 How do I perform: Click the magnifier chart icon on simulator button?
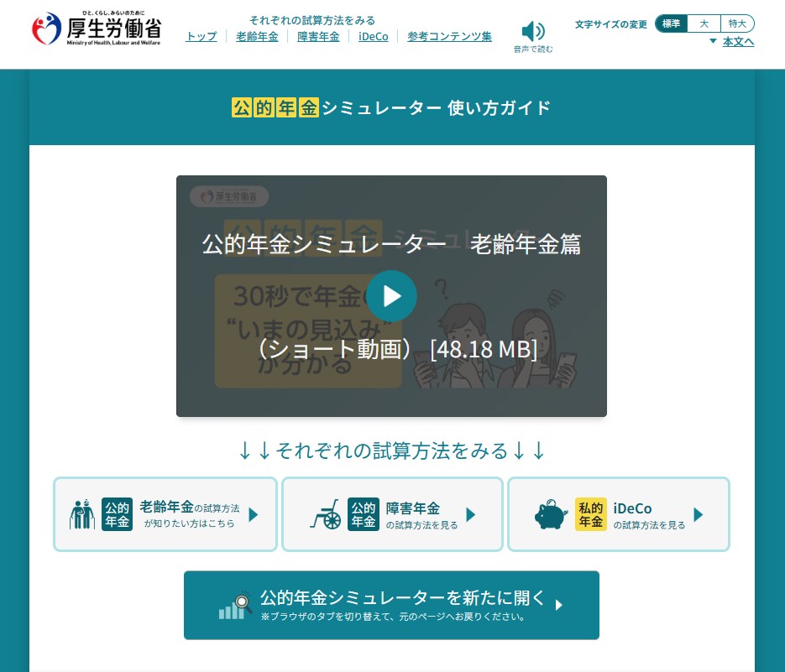click(234, 605)
